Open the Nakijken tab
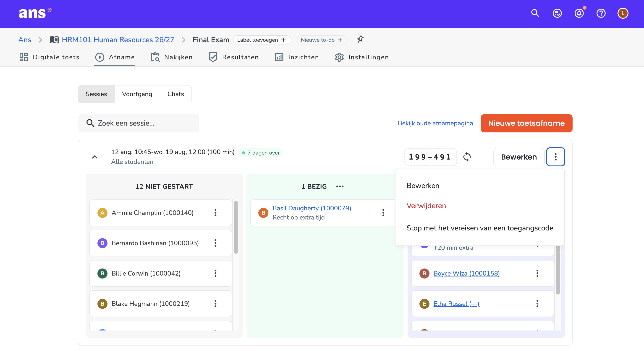The image size is (644, 351). pyautogui.click(x=172, y=57)
